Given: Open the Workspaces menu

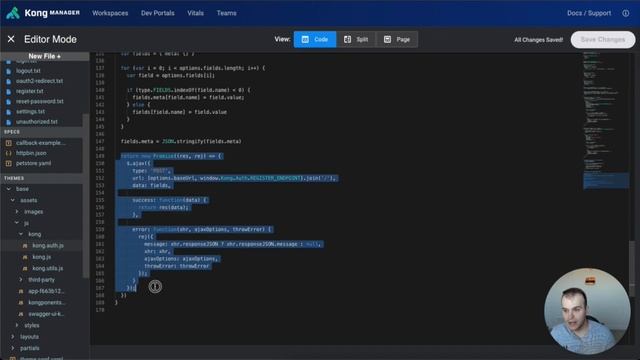Looking at the screenshot, I should tap(110, 13).
